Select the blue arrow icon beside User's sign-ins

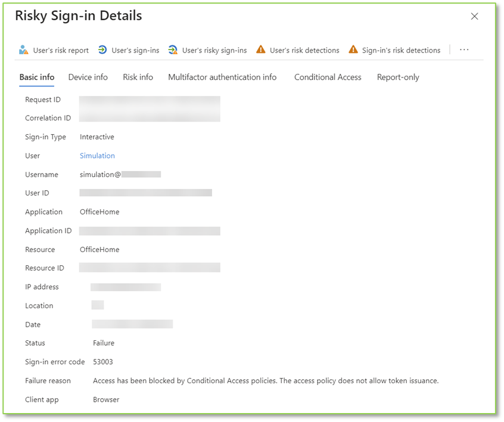pos(103,50)
